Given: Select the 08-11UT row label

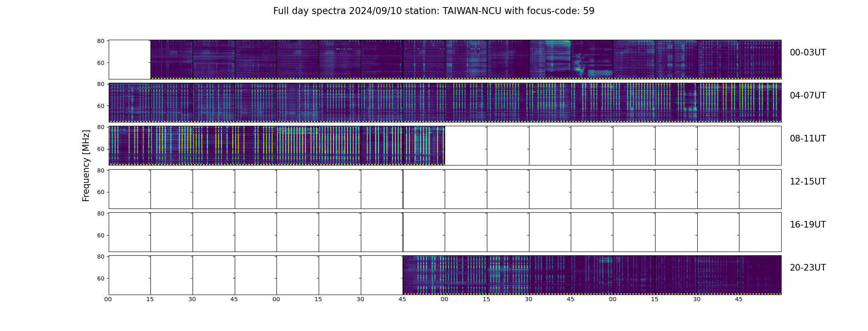Looking at the screenshot, I should [808, 139].
